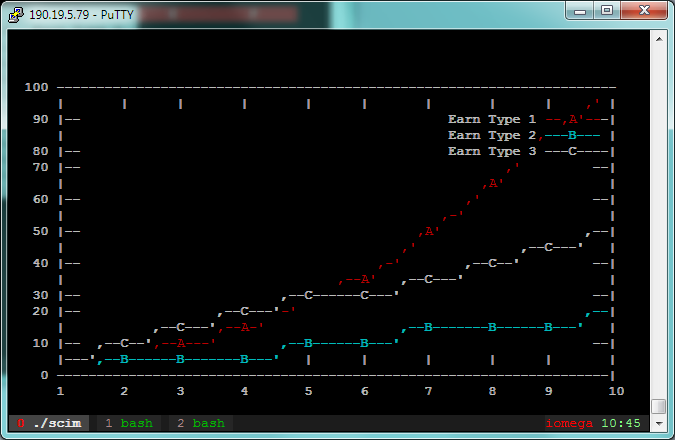Click the x-axis label 5

(308, 391)
